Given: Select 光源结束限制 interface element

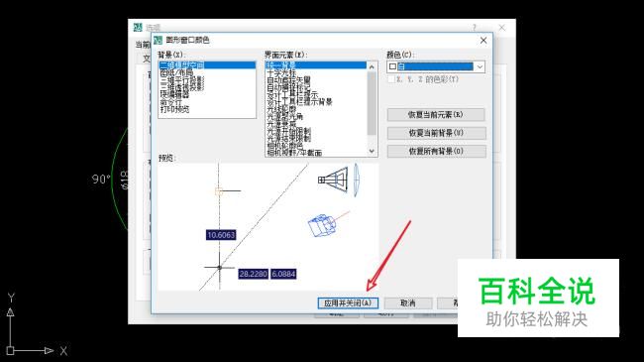Looking at the screenshot, I should [288, 138].
